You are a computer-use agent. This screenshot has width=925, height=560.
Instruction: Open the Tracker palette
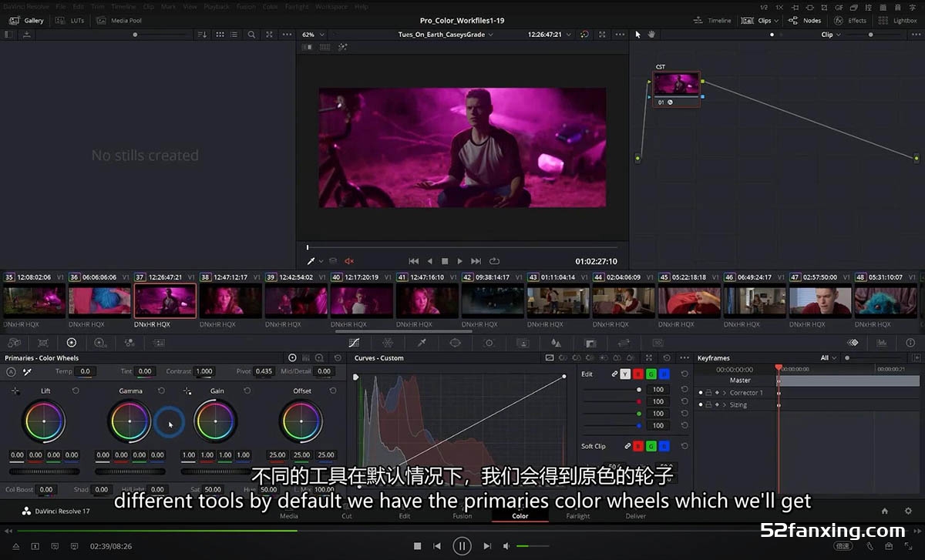coord(489,343)
